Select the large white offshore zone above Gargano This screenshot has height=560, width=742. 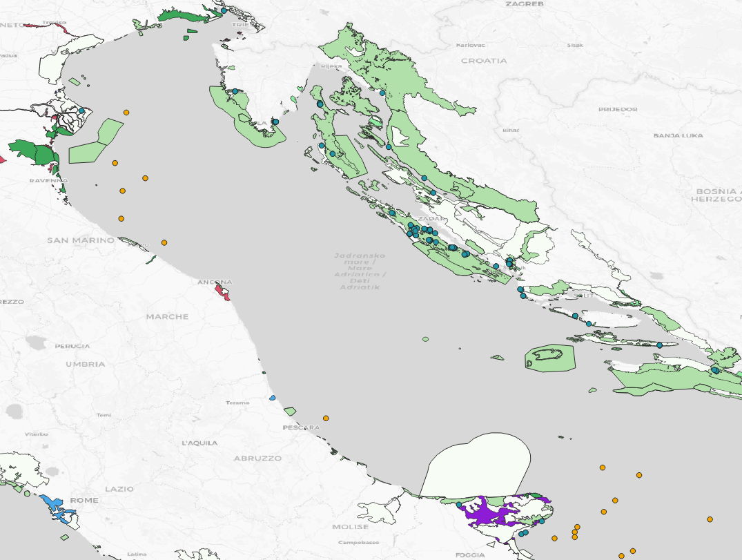pos(475,465)
